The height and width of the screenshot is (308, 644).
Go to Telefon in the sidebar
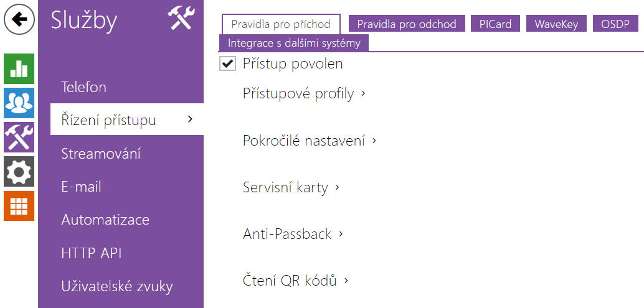point(83,87)
